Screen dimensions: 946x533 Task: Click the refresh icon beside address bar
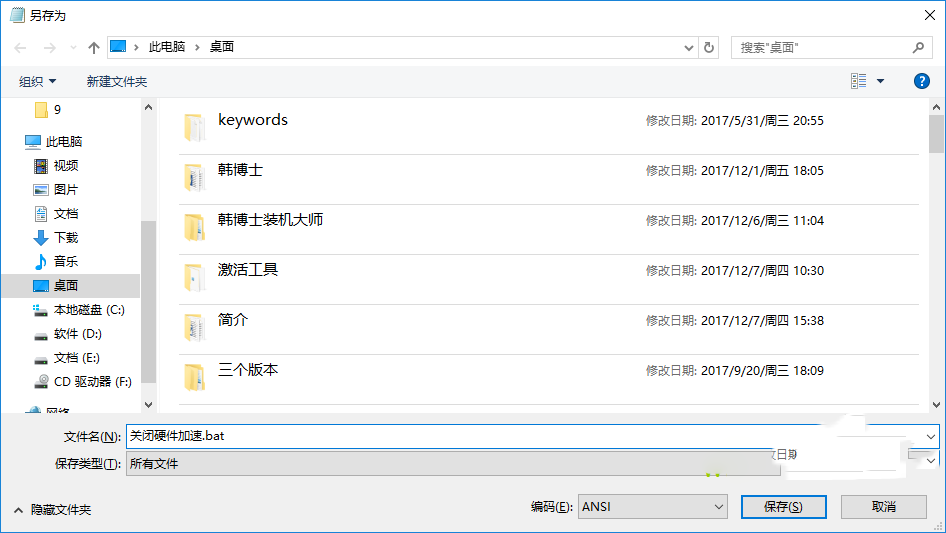coord(709,47)
